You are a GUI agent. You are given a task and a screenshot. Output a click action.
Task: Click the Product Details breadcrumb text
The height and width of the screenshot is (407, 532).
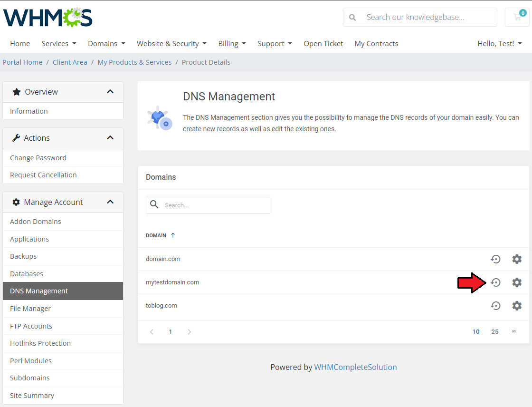pyautogui.click(x=206, y=62)
